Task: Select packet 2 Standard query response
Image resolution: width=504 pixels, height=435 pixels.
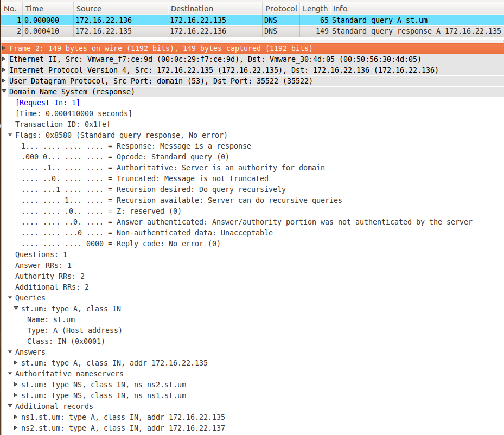Action: 253,31
